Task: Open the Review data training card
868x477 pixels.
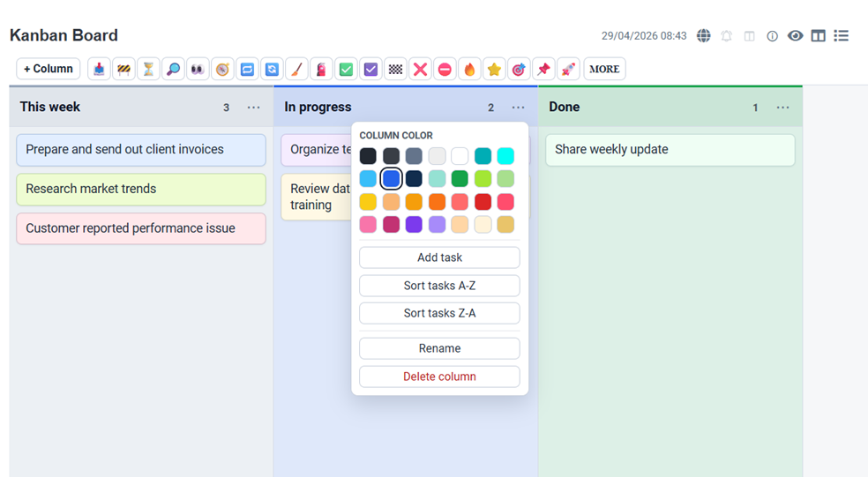Action: tap(317, 197)
